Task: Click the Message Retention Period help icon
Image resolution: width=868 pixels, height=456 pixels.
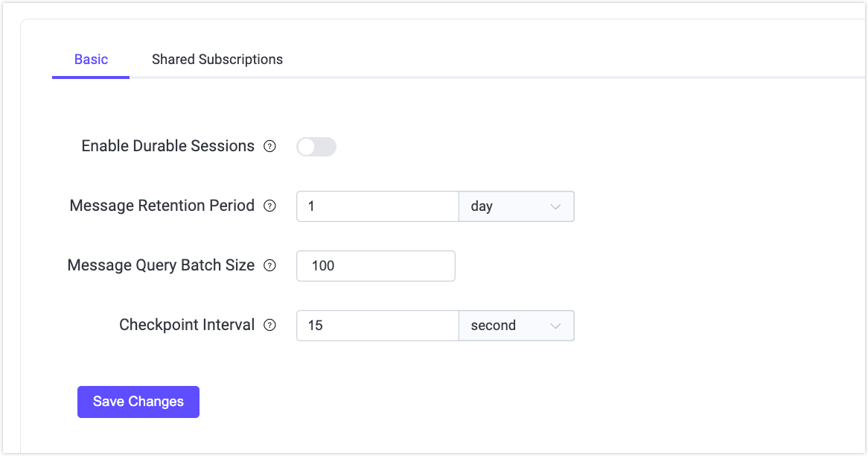Action: point(269,206)
